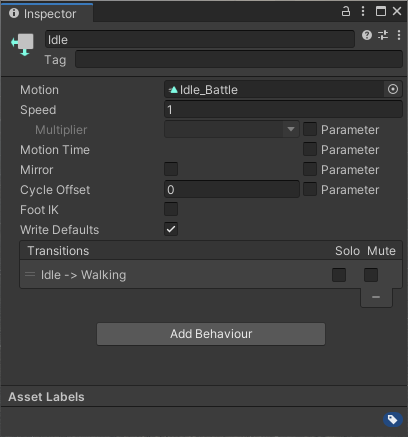This screenshot has width=408, height=437.
Task: Open the asset labels tag icon
Action: tap(393, 419)
